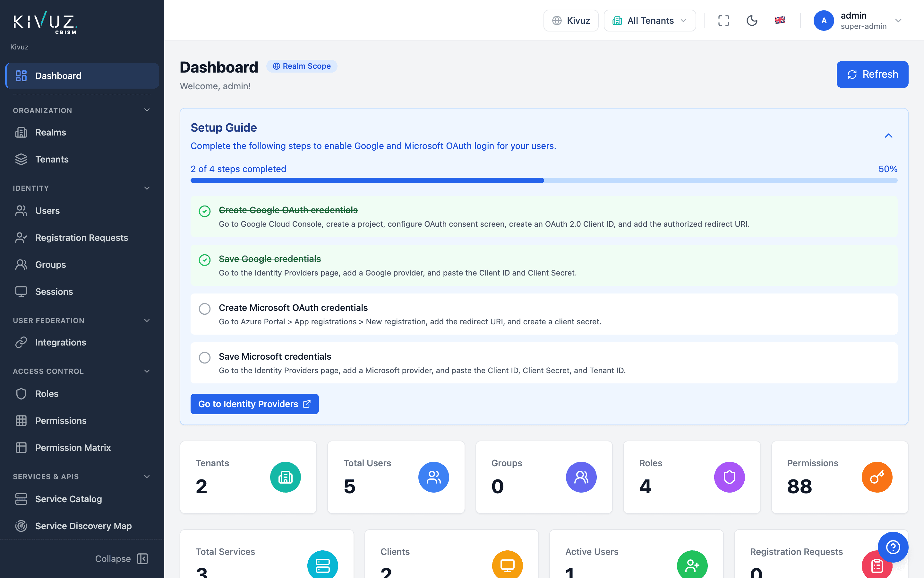Screen dimensions: 924x578
Task: Click the Dashboard grid icon in sidebar
Action: [21, 76]
